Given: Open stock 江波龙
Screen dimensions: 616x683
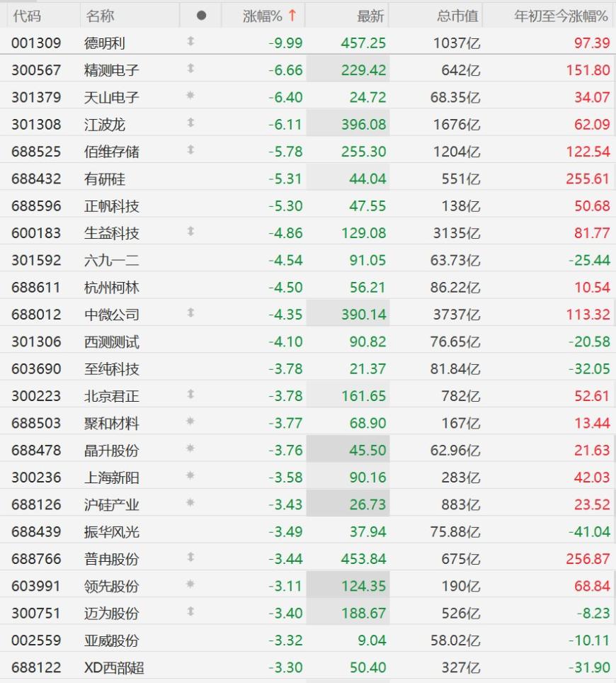Looking at the screenshot, I should pyautogui.click(x=105, y=125).
